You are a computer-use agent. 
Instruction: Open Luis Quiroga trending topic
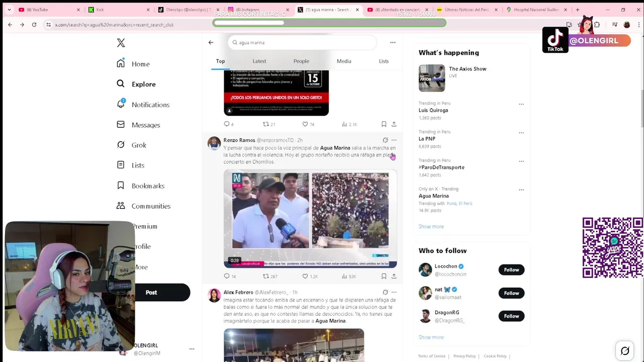[x=433, y=111]
